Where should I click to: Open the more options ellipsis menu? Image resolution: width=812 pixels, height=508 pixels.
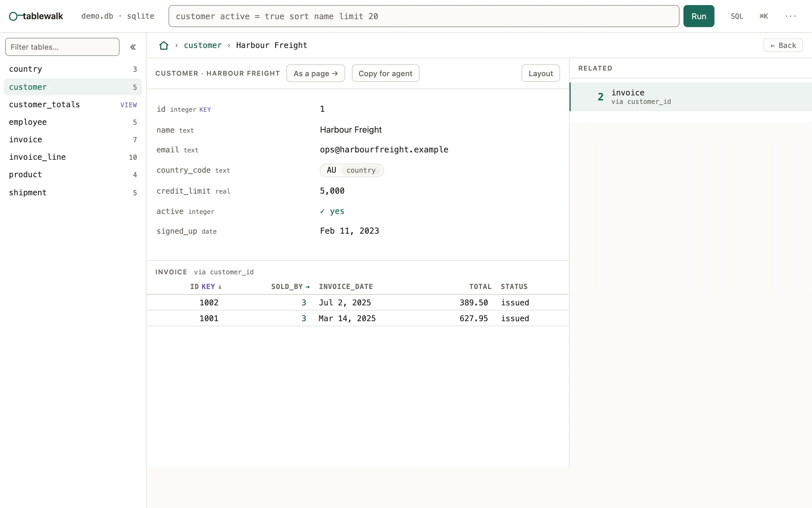(x=790, y=16)
